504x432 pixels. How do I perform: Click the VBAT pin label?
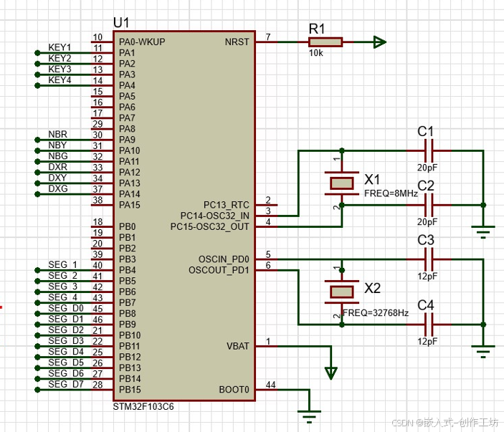pos(238,346)
